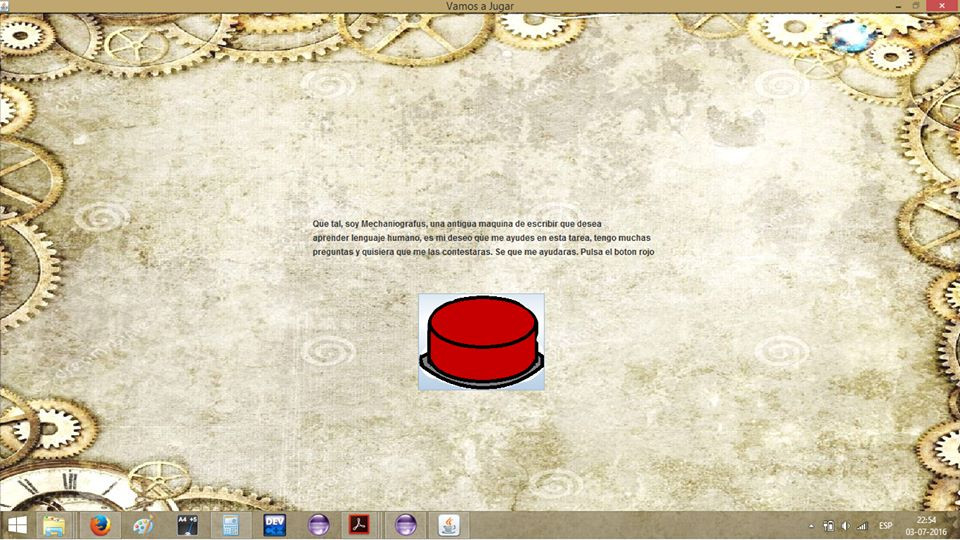The image size is (960, 540).
Task: Open the first purple sphere Eclipse icon
Action: (x=318, y=525)
